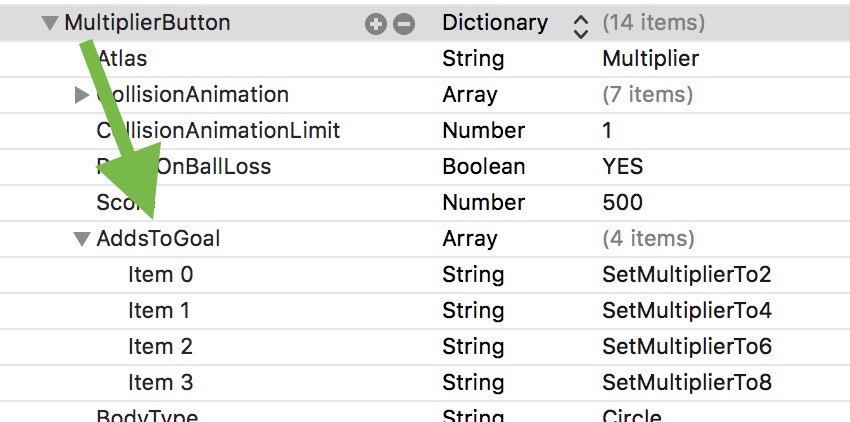Collapse the AddsToGoal array

tap(82, 239)
